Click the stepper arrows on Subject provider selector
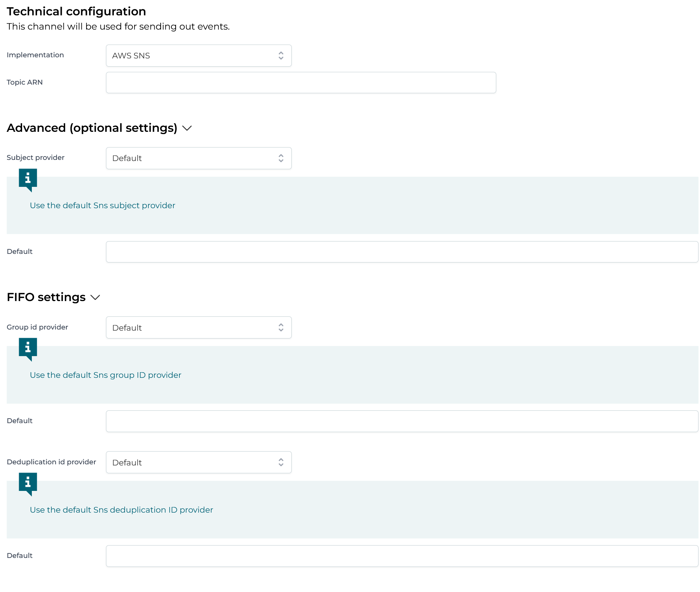This screenshot has height=592, width=700. click(281, 158)
